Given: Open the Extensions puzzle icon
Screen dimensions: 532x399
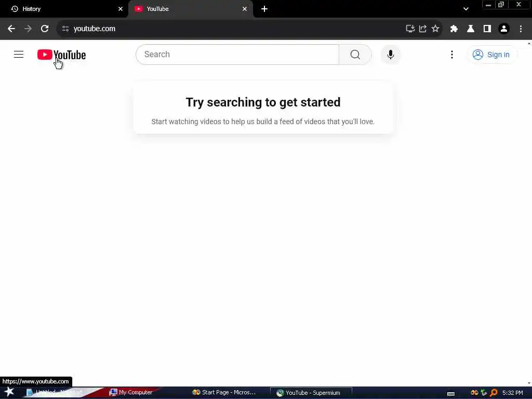Looking at the screenshot, I should tap(454, 29).
